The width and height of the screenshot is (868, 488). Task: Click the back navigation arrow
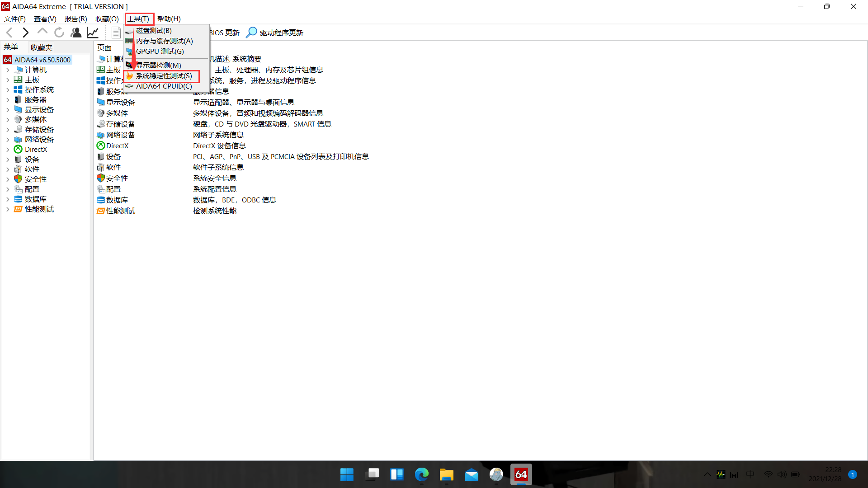click(x=9, y=32)
